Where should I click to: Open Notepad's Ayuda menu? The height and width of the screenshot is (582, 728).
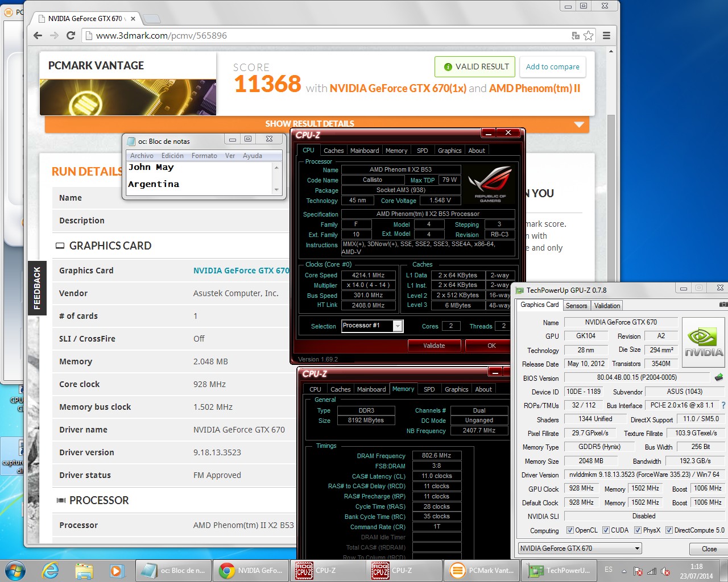pos(253,156)
